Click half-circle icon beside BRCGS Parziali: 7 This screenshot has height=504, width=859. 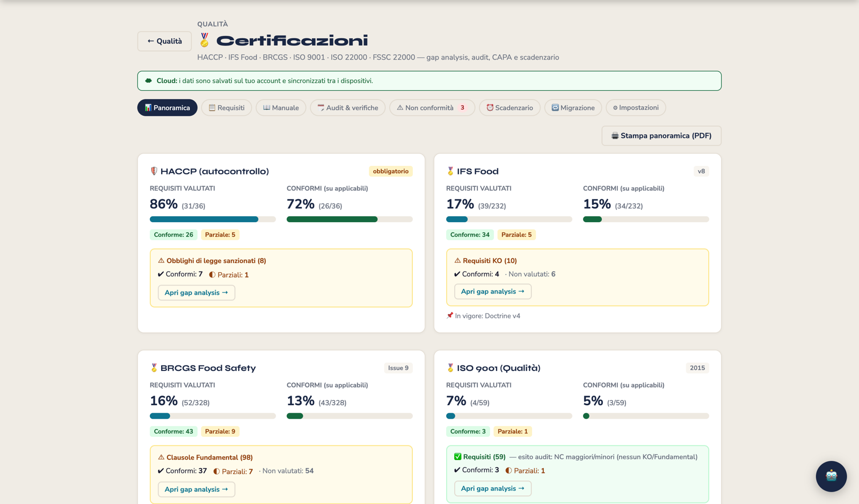216,471
